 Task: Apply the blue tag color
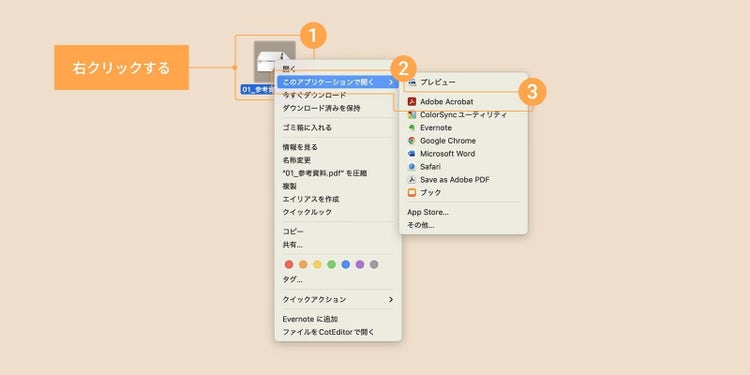pyautogui.click(x=346, y=265)
